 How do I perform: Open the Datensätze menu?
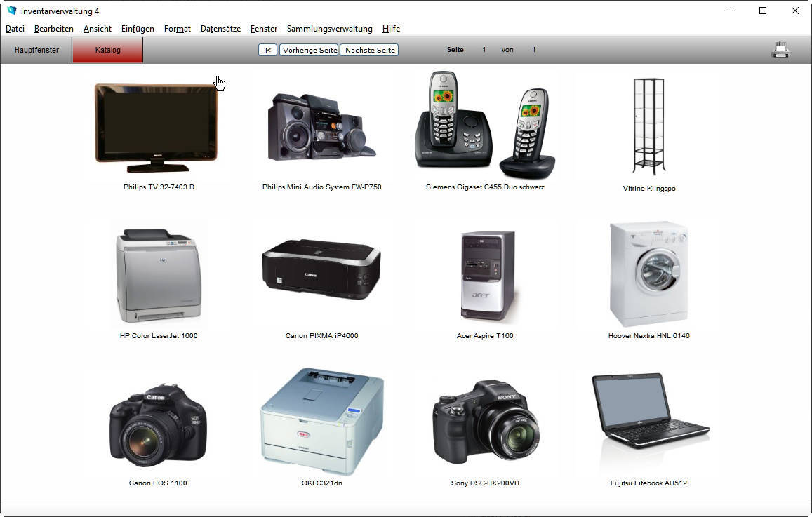coord(220,29)
